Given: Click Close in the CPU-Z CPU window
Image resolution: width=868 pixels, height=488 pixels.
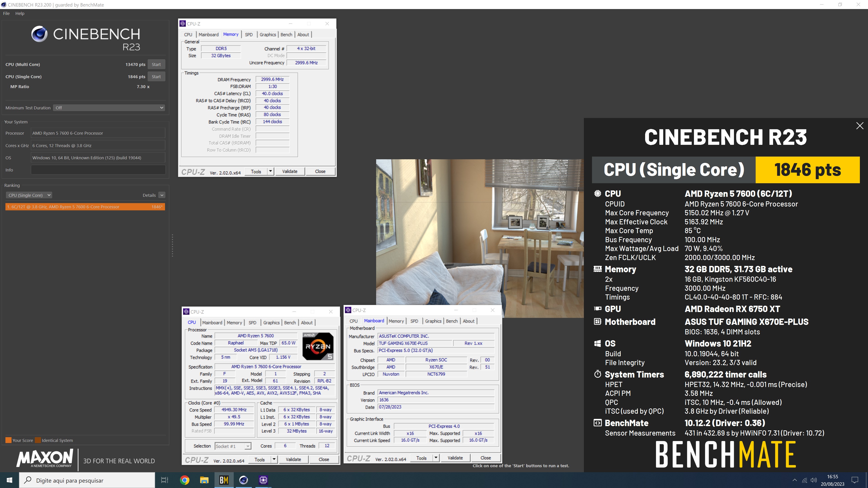Looking at the screenshot, I should tap(324, 459).
